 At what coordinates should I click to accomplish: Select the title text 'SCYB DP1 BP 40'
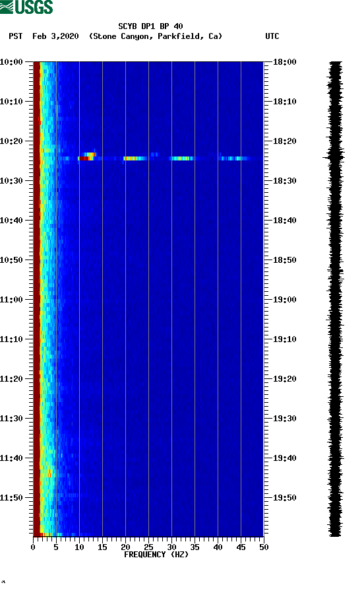pyautogui.click(x=150, y=26)
